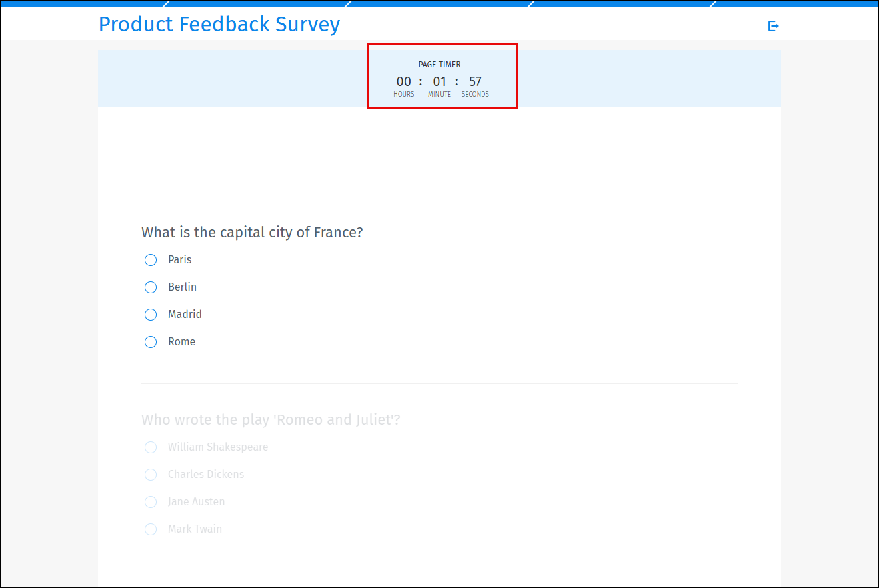Click the SECONDS value on the timer
Screen dimensions: 879x588
(x=474, y=81)
